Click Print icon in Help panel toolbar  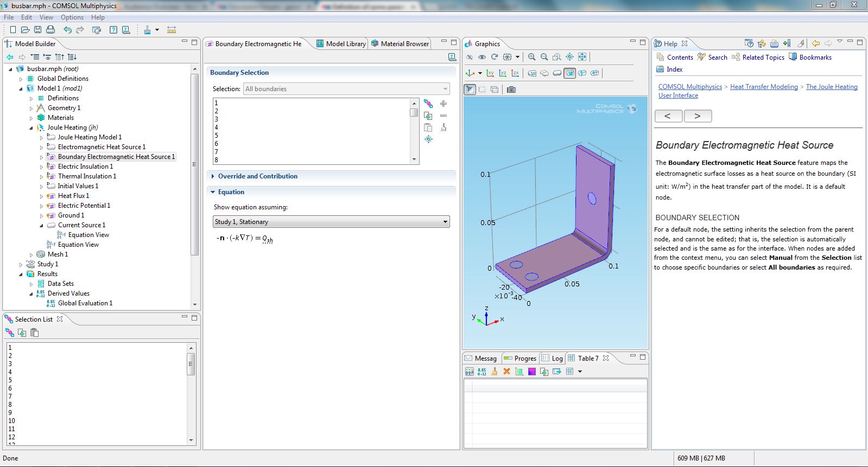774,43
